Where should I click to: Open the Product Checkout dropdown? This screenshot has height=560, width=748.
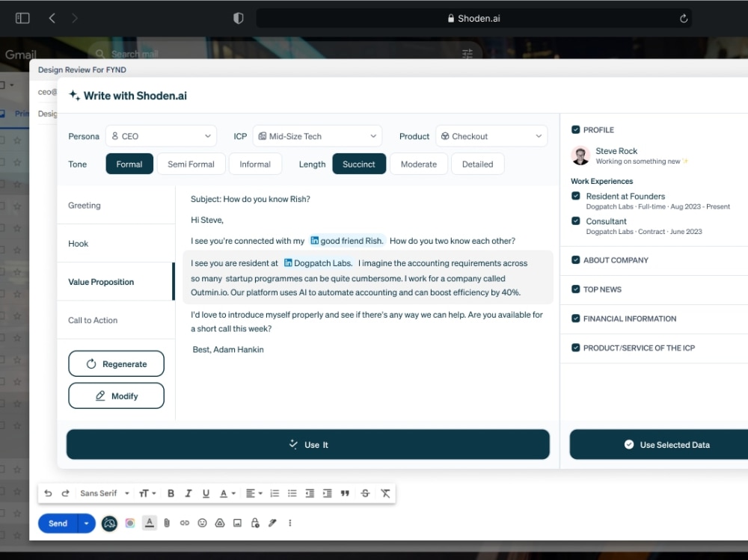point(491,136)
